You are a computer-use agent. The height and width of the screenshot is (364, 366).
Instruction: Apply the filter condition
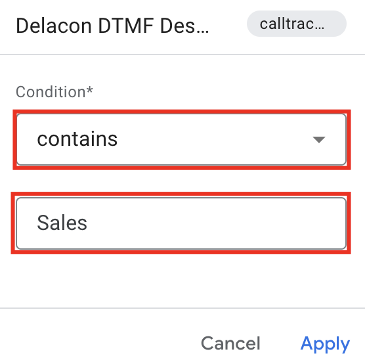[325, 343]
